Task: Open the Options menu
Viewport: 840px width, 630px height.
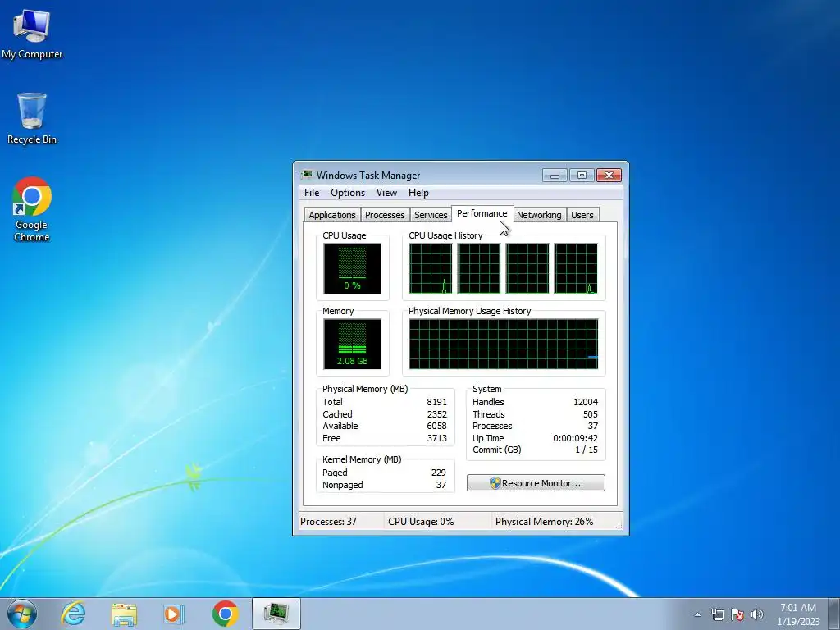Action: [348, 193]
